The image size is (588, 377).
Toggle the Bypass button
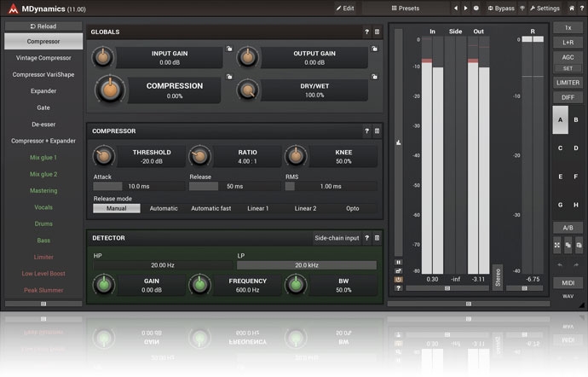pos(502,8)
